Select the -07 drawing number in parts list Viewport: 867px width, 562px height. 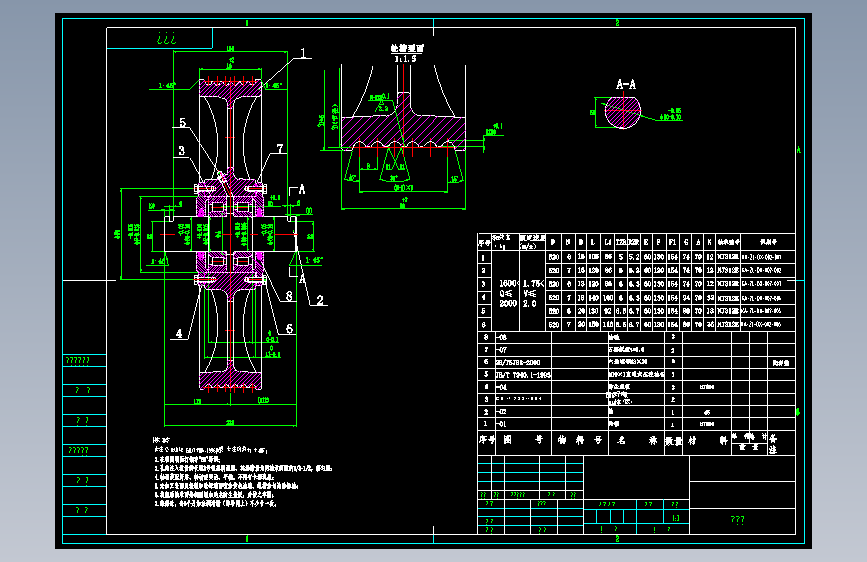[x=501, y=350]
